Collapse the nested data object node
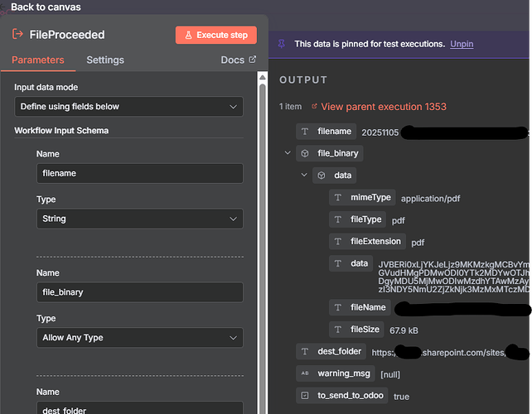This screenshot has height=414, width=532. click(x=303, y=176)
